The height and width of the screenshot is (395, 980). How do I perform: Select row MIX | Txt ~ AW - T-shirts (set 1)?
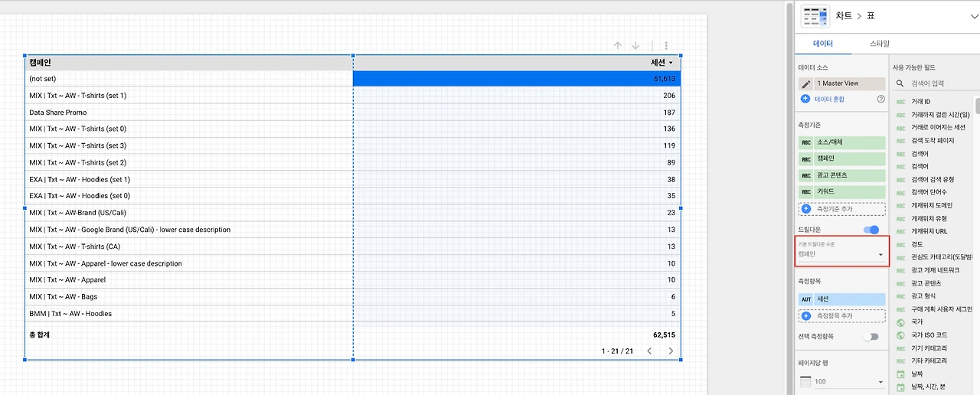(353, 96)
